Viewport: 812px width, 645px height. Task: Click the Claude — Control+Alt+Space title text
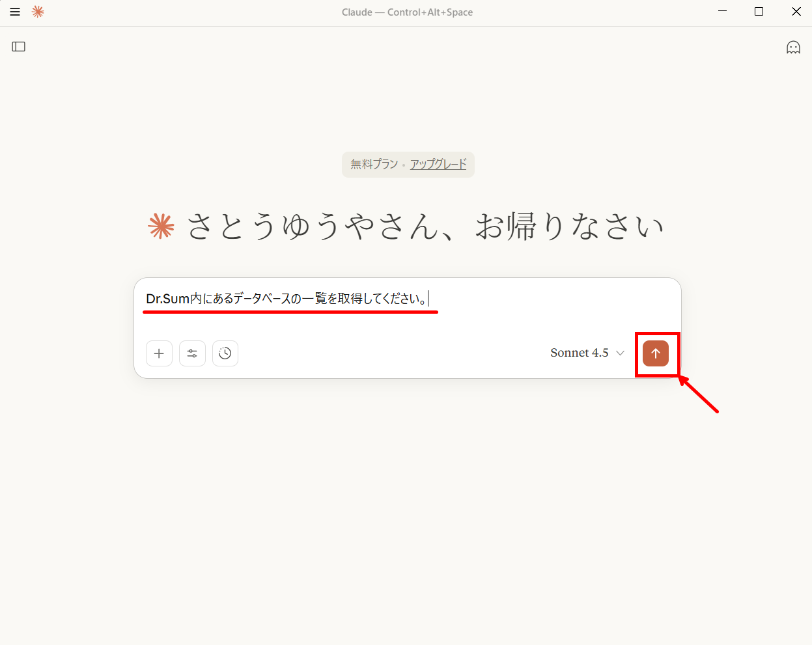[x=407, y=12]
